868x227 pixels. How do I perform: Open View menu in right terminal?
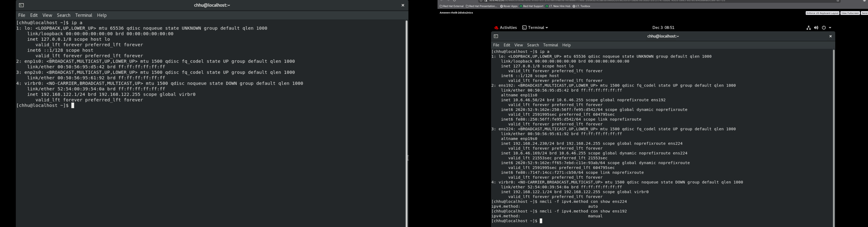tap(518, 45)
